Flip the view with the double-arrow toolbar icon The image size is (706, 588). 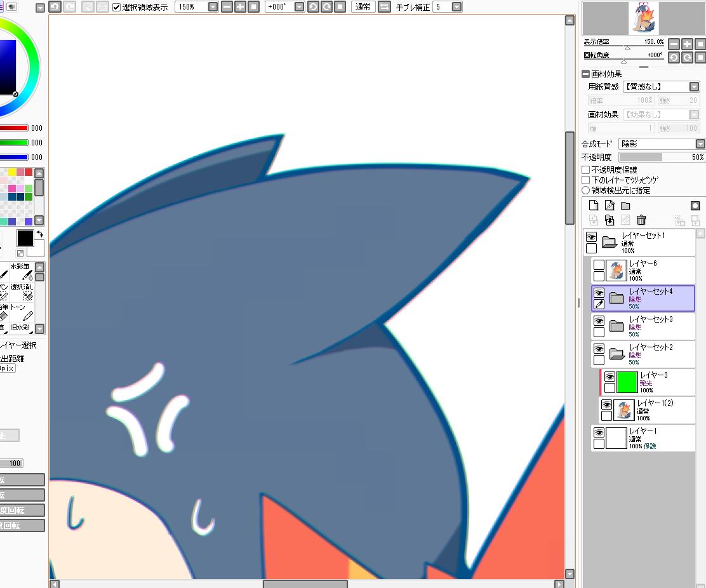click(384, 7)
